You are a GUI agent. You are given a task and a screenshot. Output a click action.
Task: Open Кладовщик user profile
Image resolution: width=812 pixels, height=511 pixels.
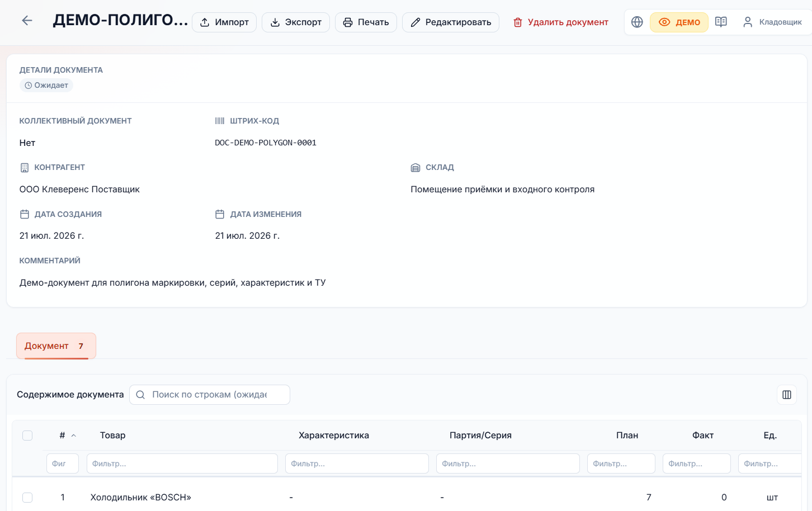772,22
